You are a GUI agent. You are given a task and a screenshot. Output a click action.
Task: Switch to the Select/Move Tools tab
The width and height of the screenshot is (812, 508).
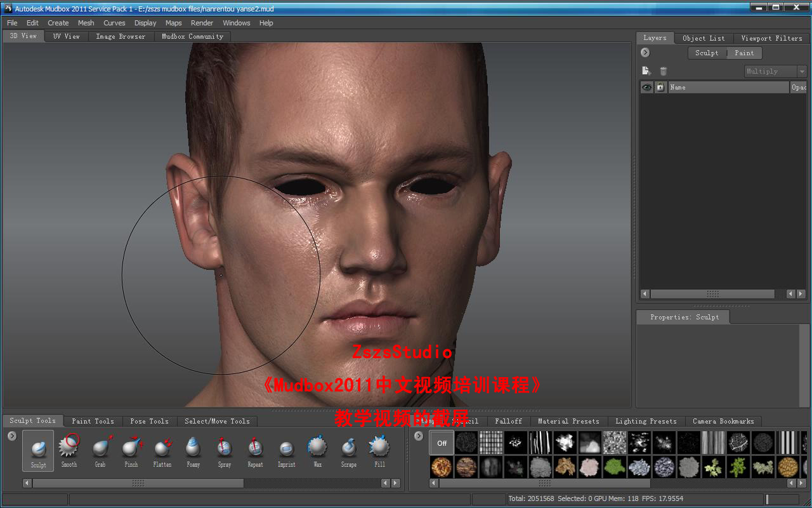click(217, 421)
